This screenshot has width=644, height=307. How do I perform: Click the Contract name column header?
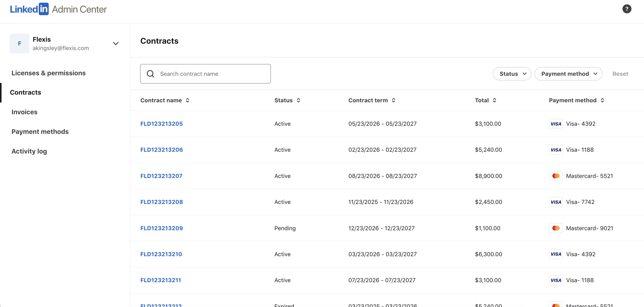[161, 100]
